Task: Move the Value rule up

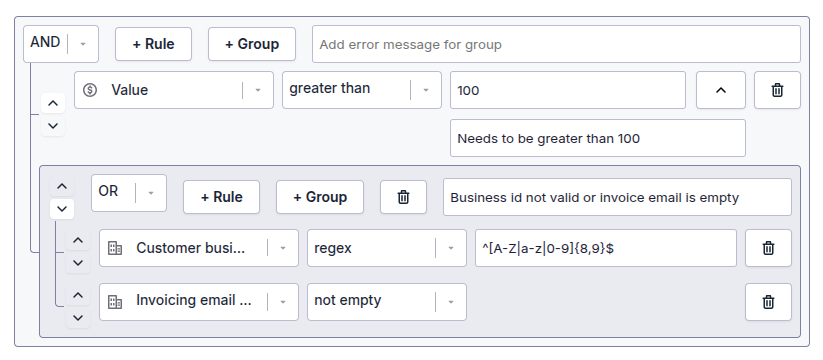Action: click(x=52, y=103)
